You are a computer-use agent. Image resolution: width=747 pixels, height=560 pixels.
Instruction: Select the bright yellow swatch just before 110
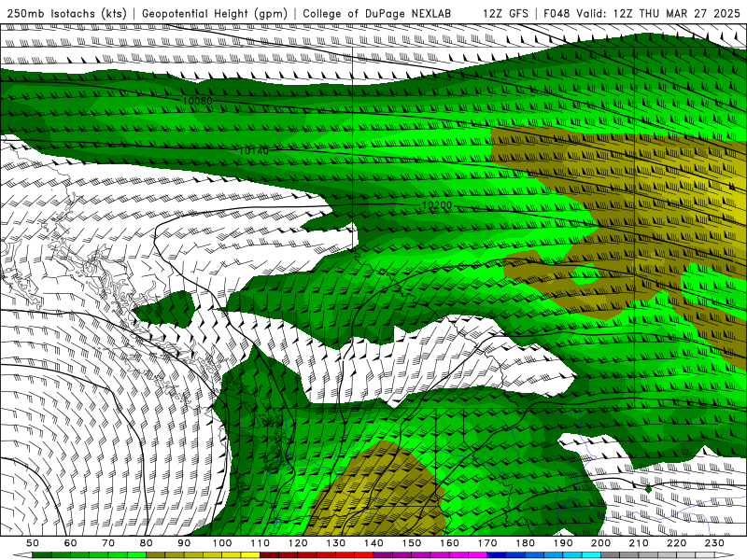click(x=250, y=555)
